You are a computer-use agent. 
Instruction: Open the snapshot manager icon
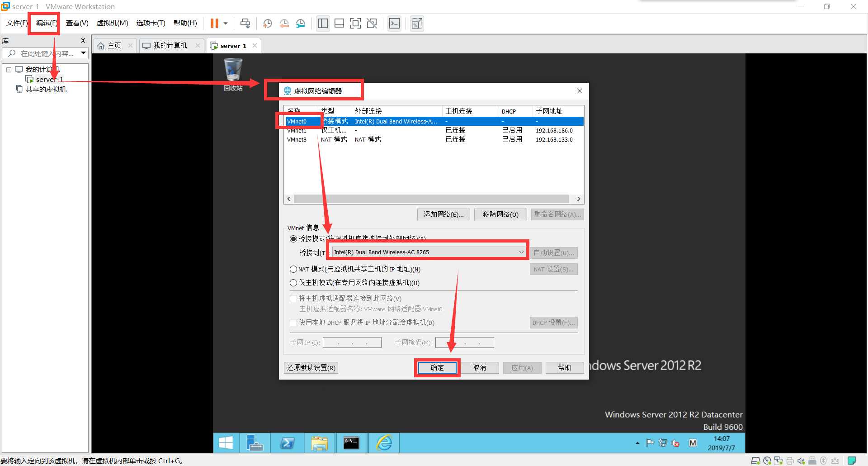tap(301, 23)
